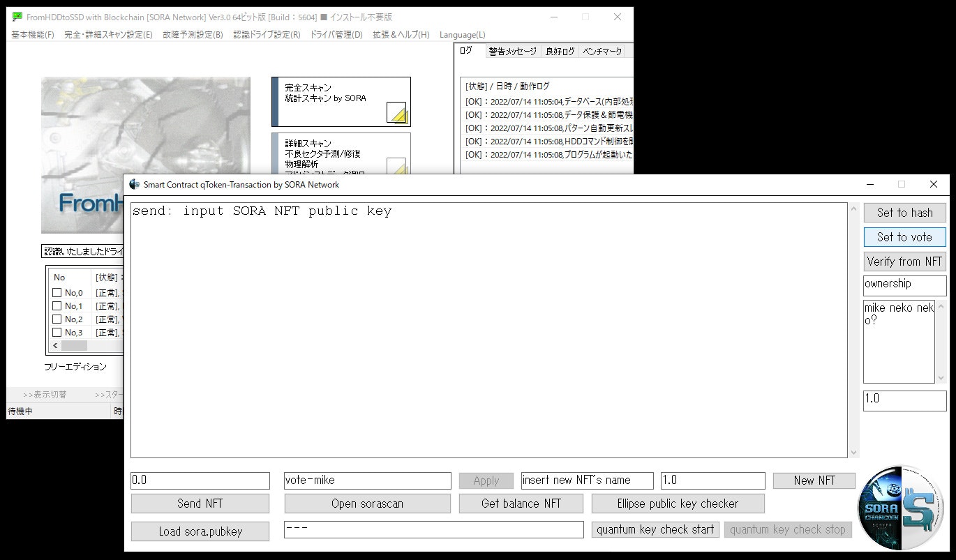Screen dimensions: 956x560
Task: Click the Set to hash button
Action: (904, 213)
